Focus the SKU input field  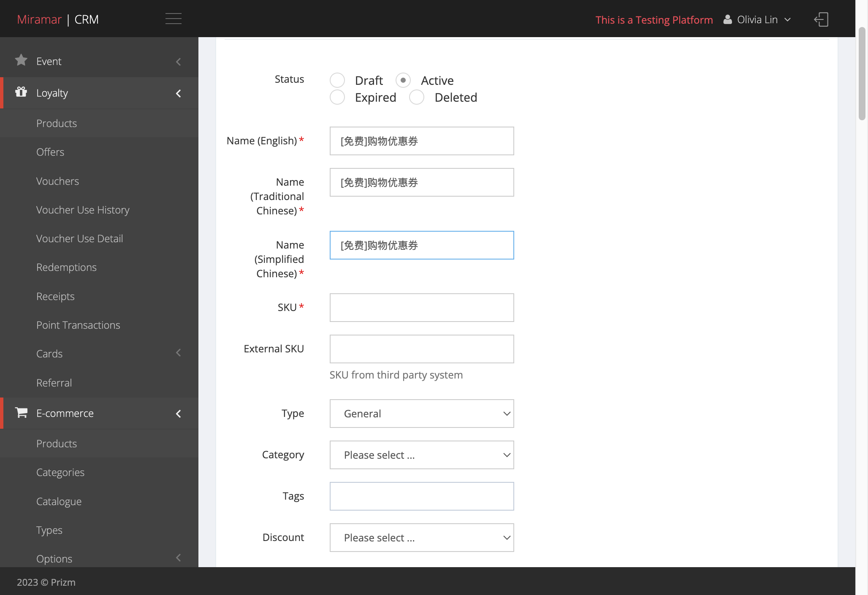422,308
